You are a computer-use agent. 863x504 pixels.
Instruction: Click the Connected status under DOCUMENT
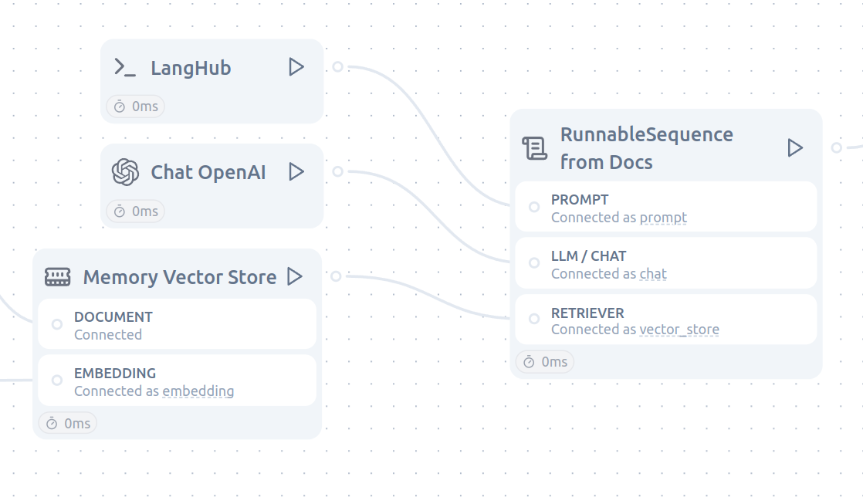click(x=108, y=334)
